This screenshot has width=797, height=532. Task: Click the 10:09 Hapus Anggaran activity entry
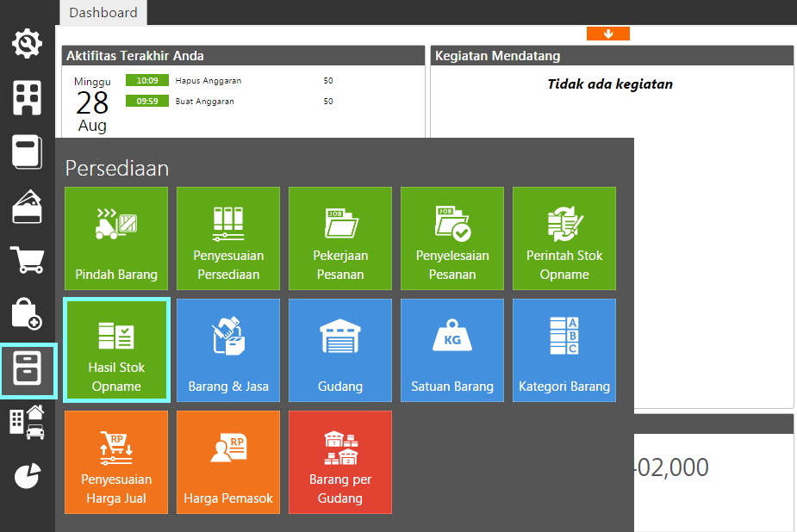coord(209,81)
